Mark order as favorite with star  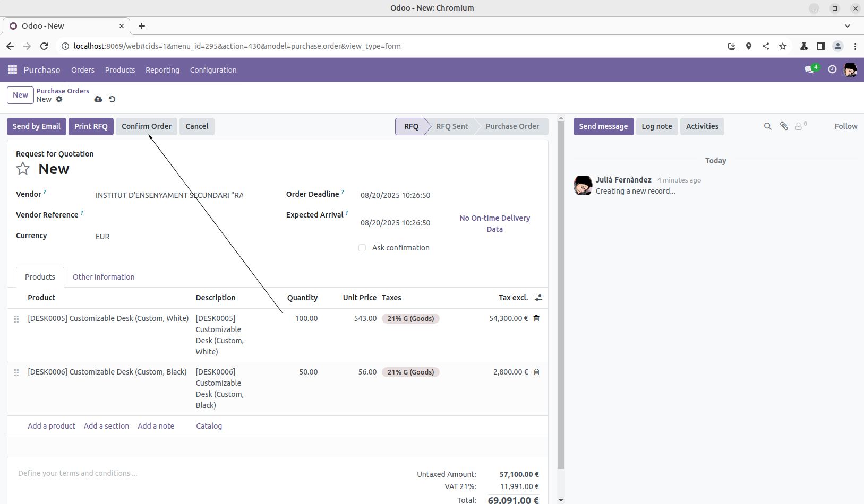point(23,169)
